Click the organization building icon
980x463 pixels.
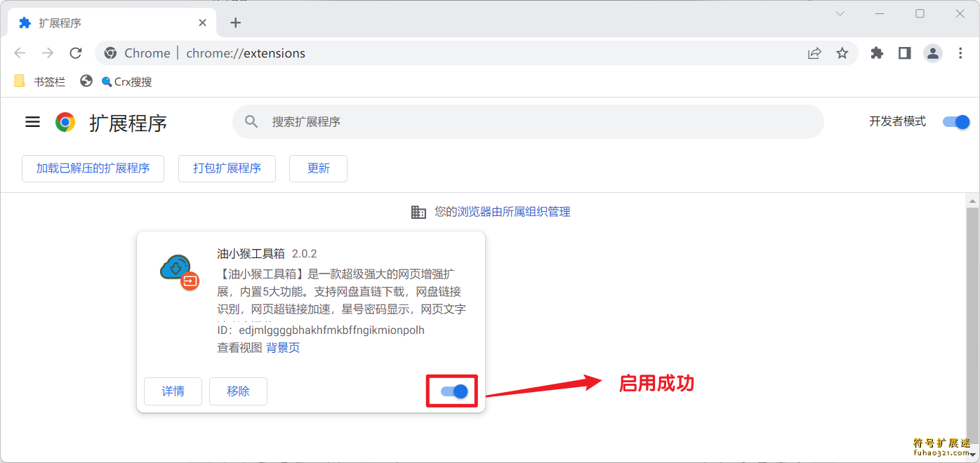418,212
